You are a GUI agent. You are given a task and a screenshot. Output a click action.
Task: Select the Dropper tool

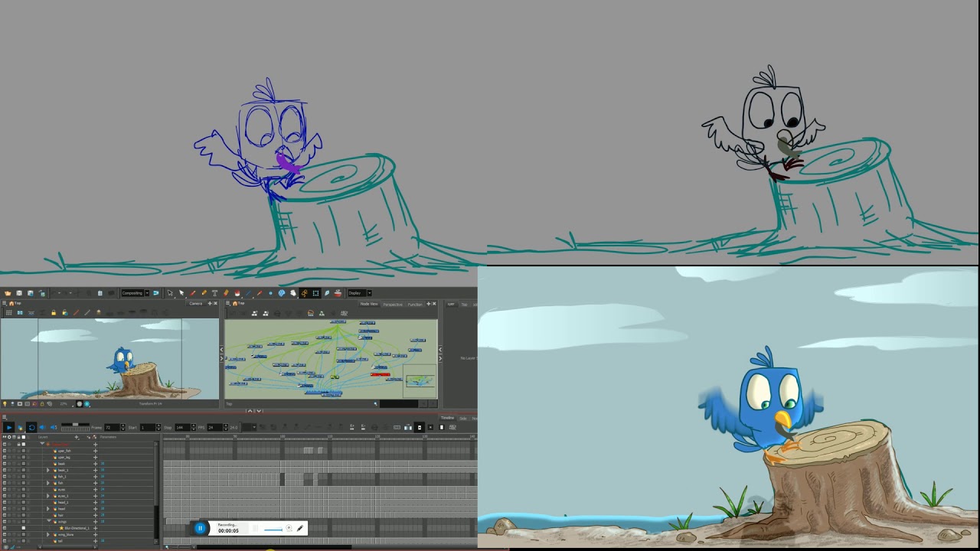click(260, 293)
